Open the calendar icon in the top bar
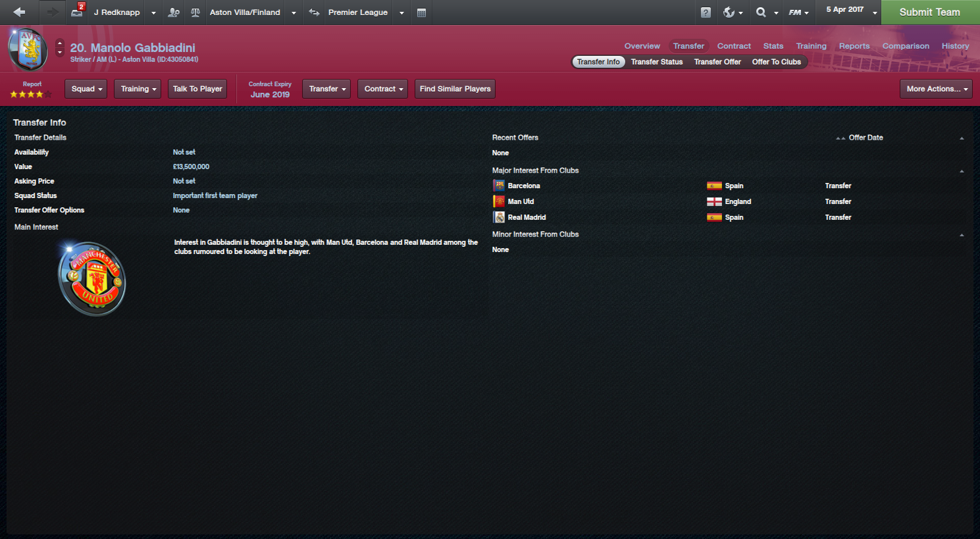The image size is (980, 539). pos(421,13)
